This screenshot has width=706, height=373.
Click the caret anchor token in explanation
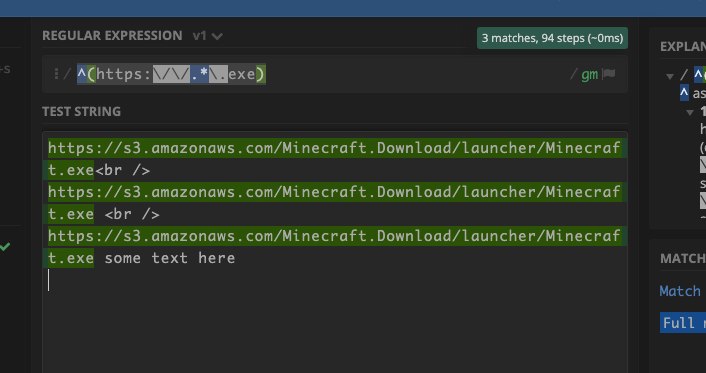pos(684,93)
